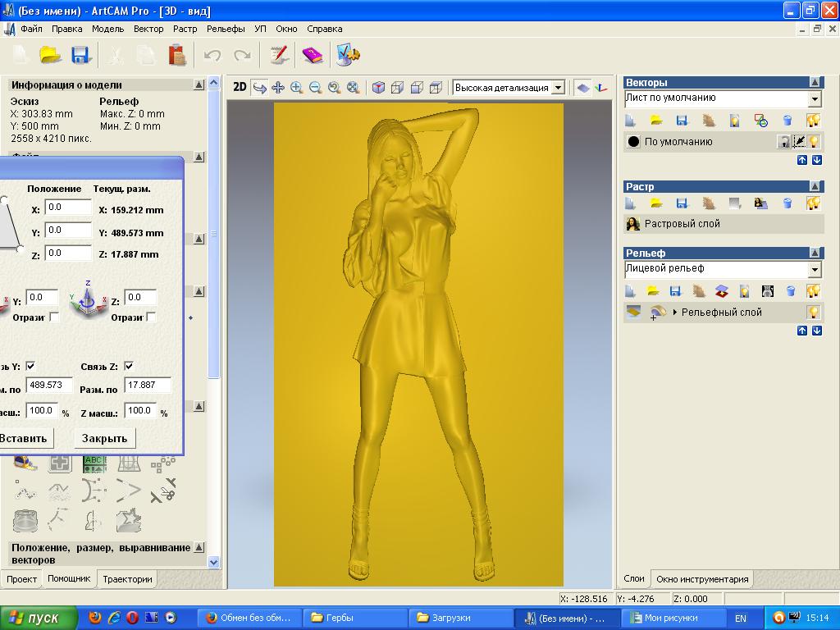Viewport: 840px width, 630px height.
Task: Switch to 2D view button
Action: pos(240,87)
